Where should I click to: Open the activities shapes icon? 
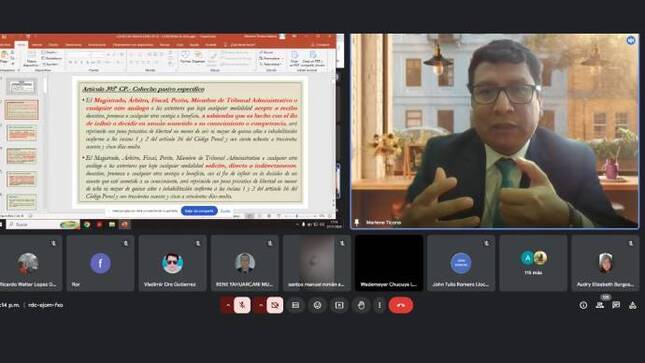632,305
